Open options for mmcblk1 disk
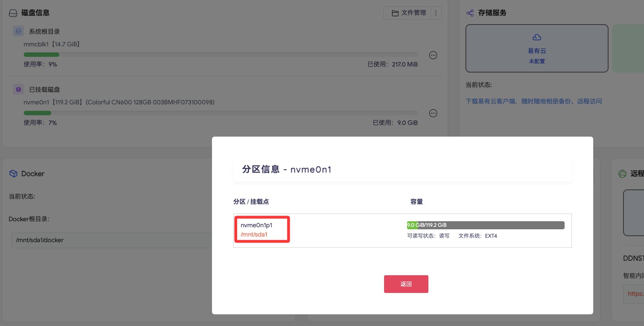Screen dimensions: 644x326 pos(433,55)
